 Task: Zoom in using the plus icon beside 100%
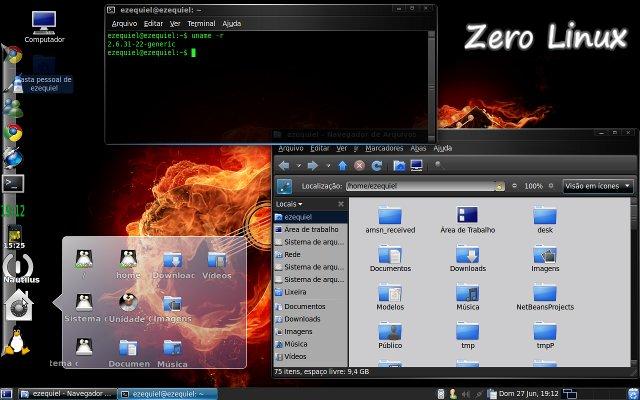[551, 186]
